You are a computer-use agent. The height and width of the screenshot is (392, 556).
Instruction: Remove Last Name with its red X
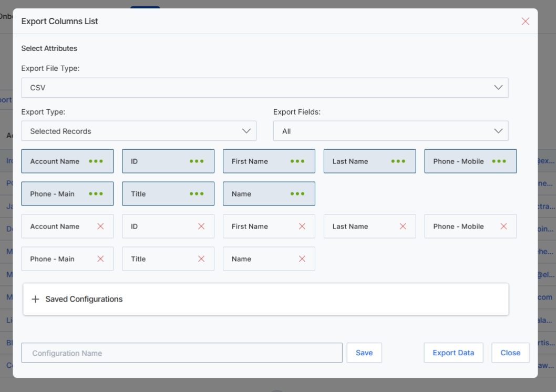click(403, 226)
